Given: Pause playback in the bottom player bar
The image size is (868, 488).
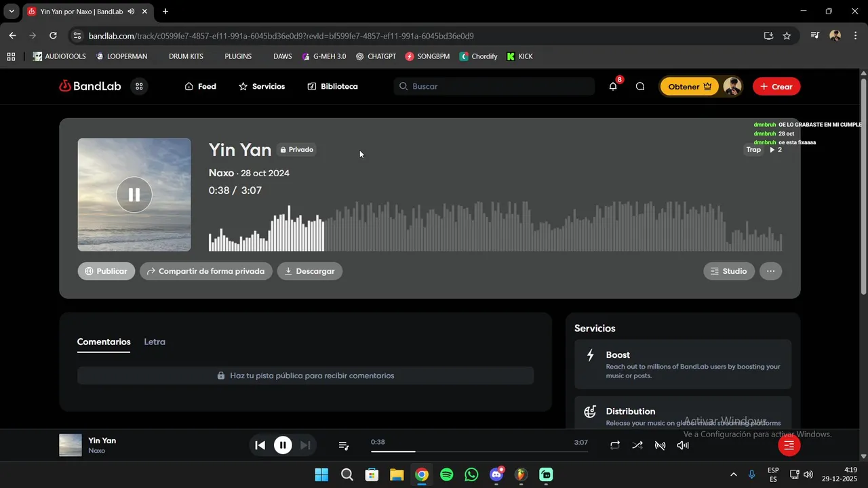Looking at the screenshot, I should tap(283, 445).
